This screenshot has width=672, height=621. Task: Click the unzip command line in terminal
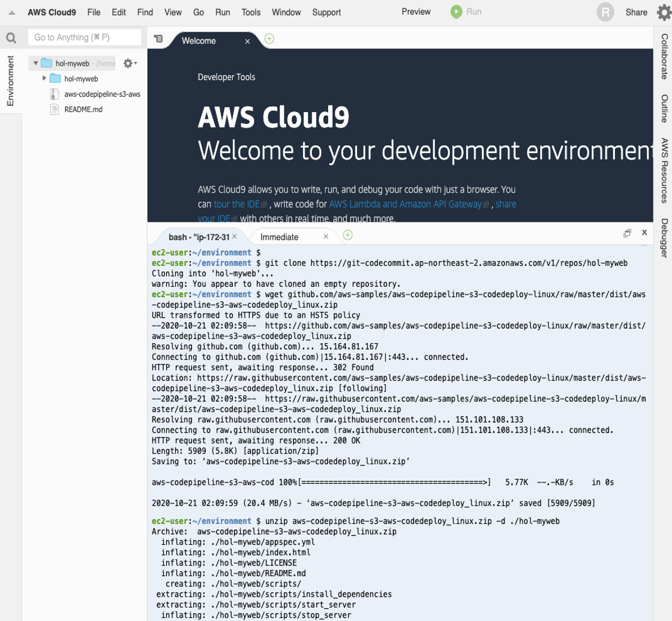356,521
